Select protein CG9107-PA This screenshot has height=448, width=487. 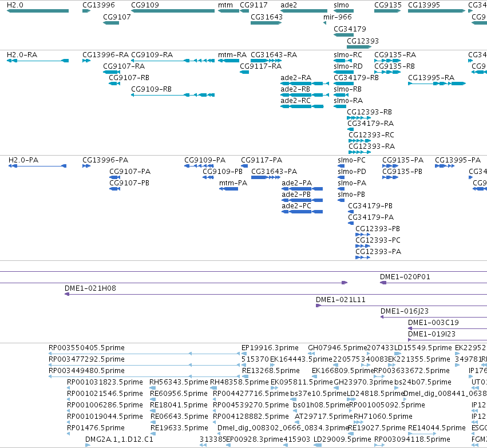[x=114, y=177]
